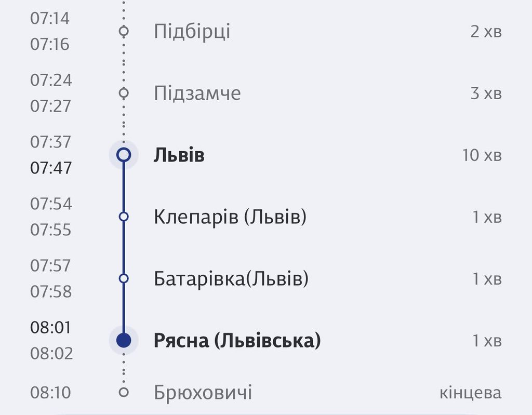Open the Підзамче station entry
The width and height of the screenshot is (532, 415).
197,93
